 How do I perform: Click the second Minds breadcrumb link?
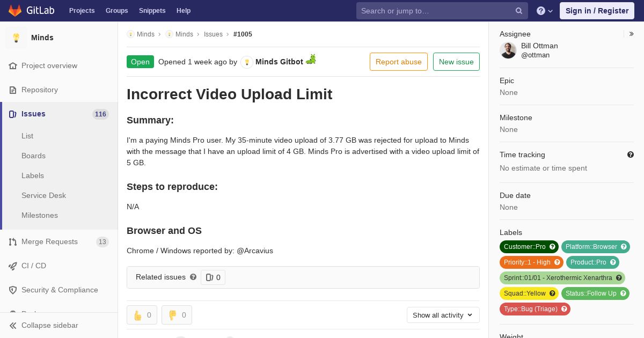tap(179, 34)
